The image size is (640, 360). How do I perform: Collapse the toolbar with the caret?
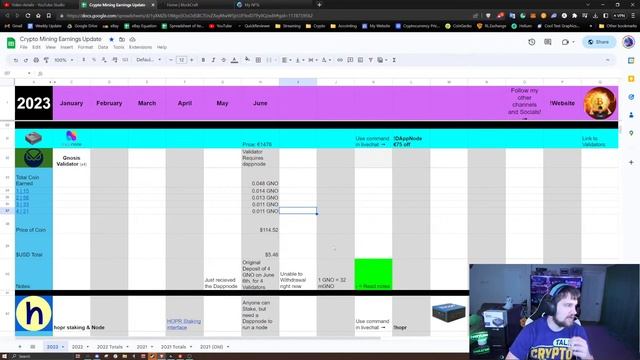click(x=607, y=60)
